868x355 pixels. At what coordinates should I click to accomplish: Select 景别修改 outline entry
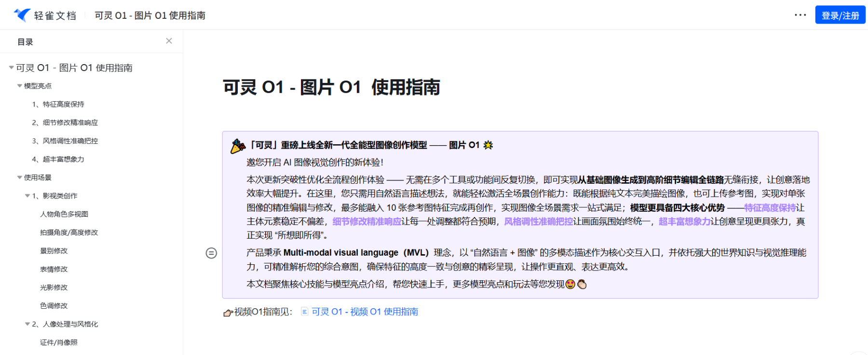54,251
